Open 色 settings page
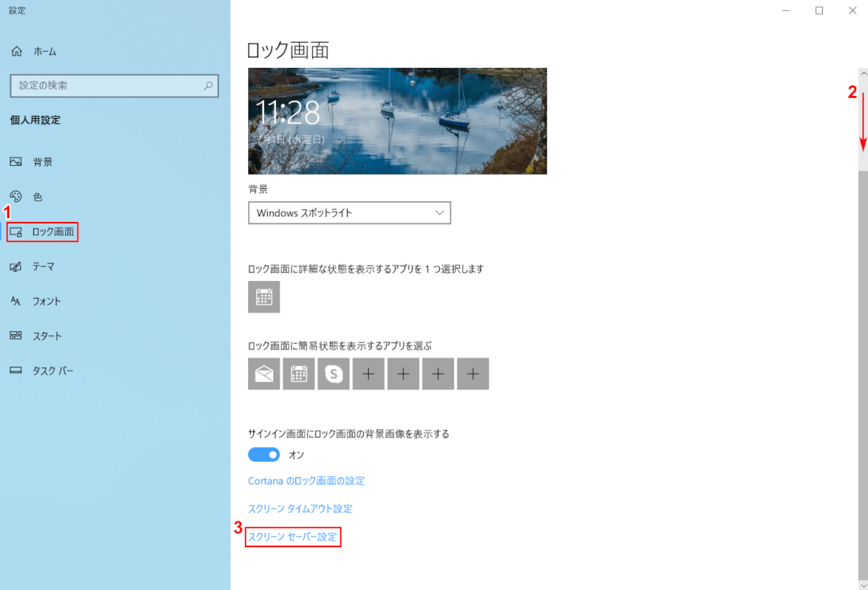The image size is (868, 590). click(37, 197)
